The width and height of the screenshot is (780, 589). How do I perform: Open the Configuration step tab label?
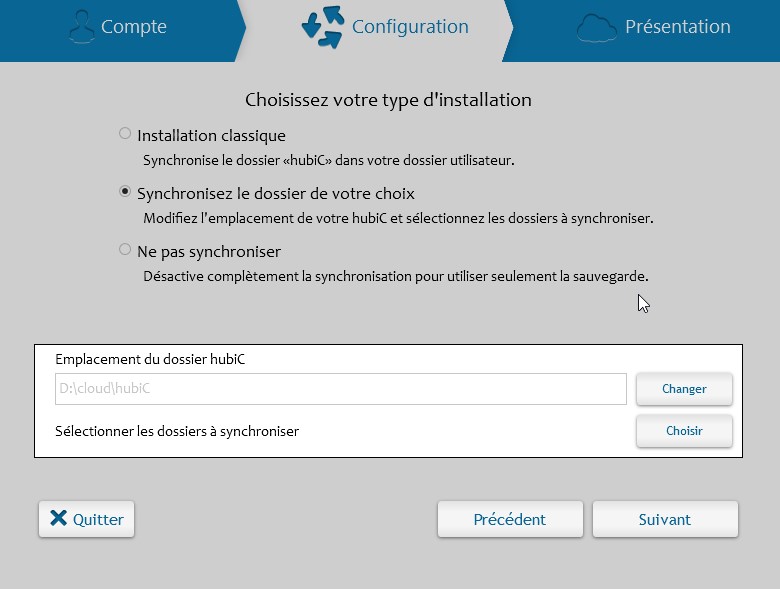coord(410,27)
